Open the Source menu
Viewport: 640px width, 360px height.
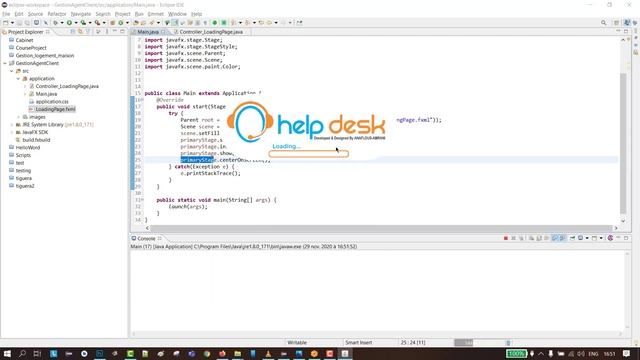coord(35,14)
